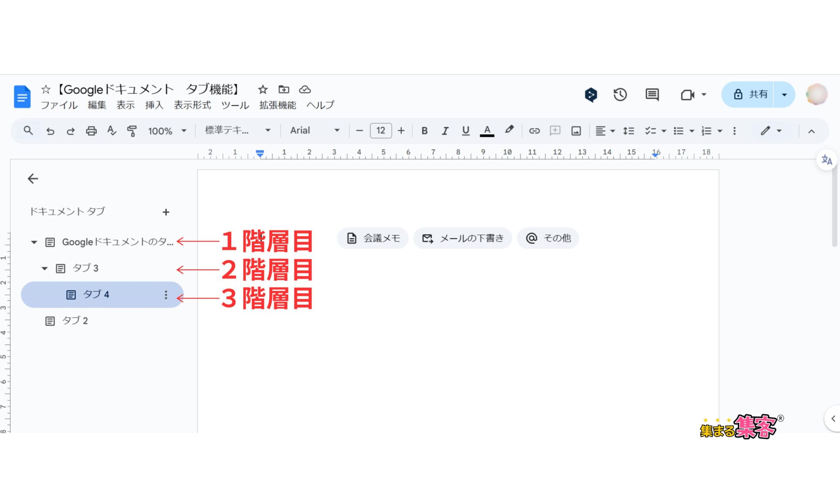
Task: Open タブ 4 options menu
Action: (x=166, y=295)
